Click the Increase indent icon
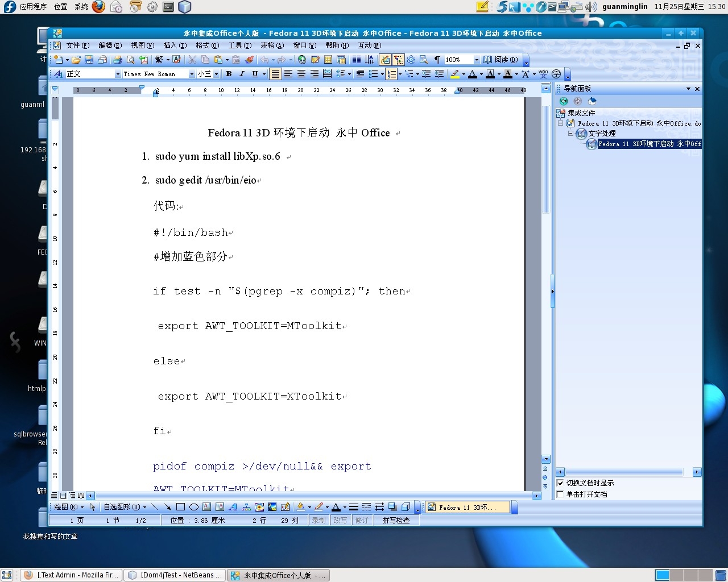The image size is (728, 582). 440,74
